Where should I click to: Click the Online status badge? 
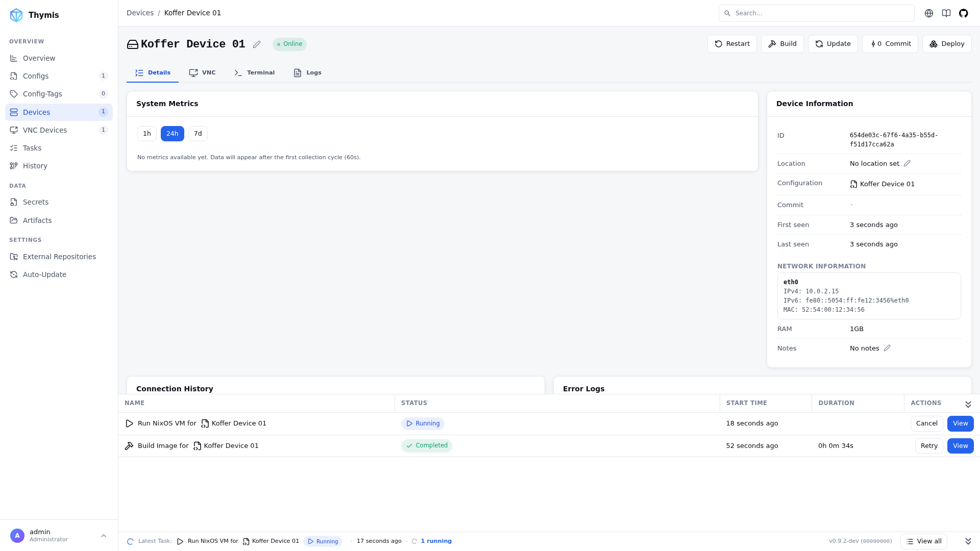[x=289, y=44]
